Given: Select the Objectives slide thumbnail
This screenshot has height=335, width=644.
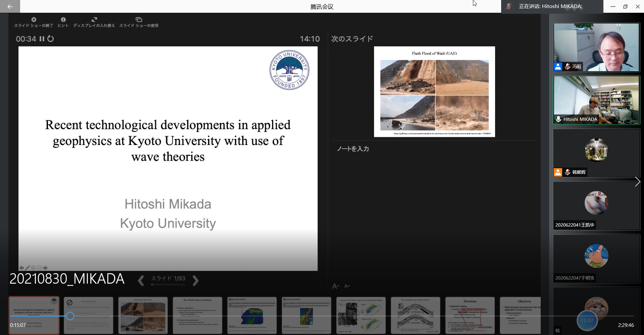Looking at the screenshot, I should [520, 315].
